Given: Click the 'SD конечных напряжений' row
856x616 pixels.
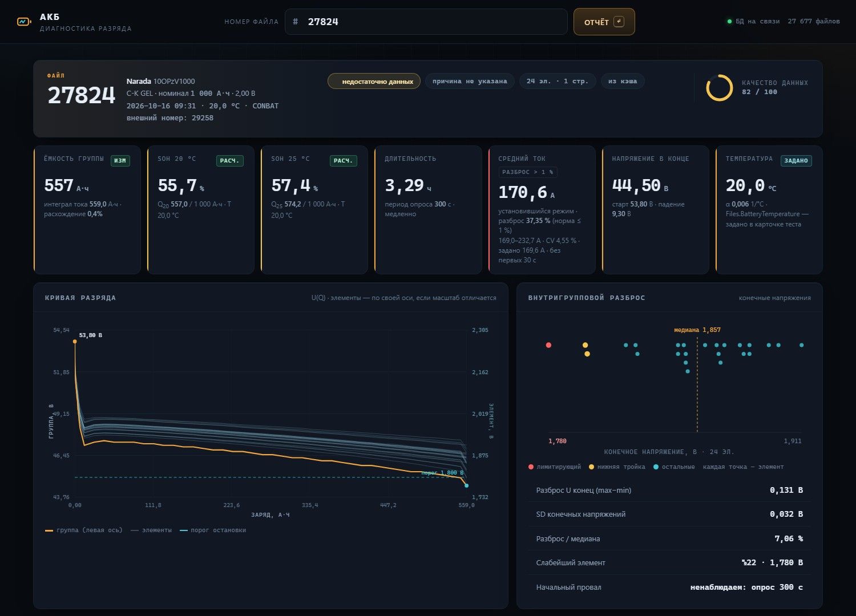Looking at the screenshot, I should point(669,514).
